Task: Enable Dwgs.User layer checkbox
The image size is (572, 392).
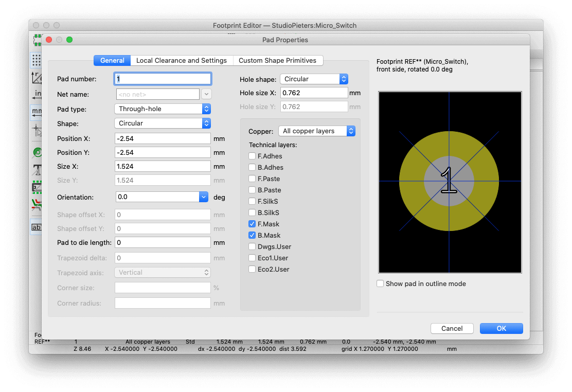Action: 252,247
